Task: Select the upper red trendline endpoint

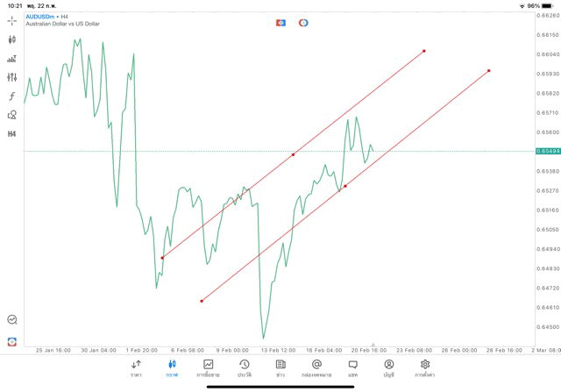Action: tap(424, 51)
